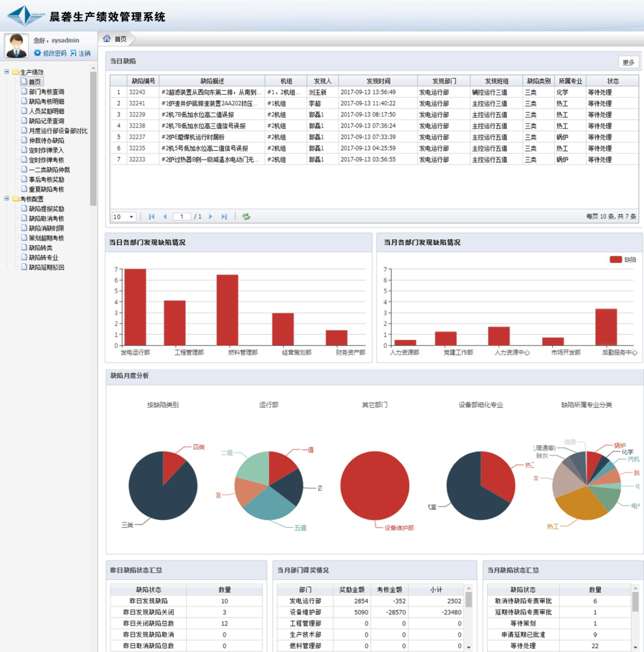Click the home icon in the breadcrumb tab
The width and height of the screenshot is (644, 652).
(107, 39)
